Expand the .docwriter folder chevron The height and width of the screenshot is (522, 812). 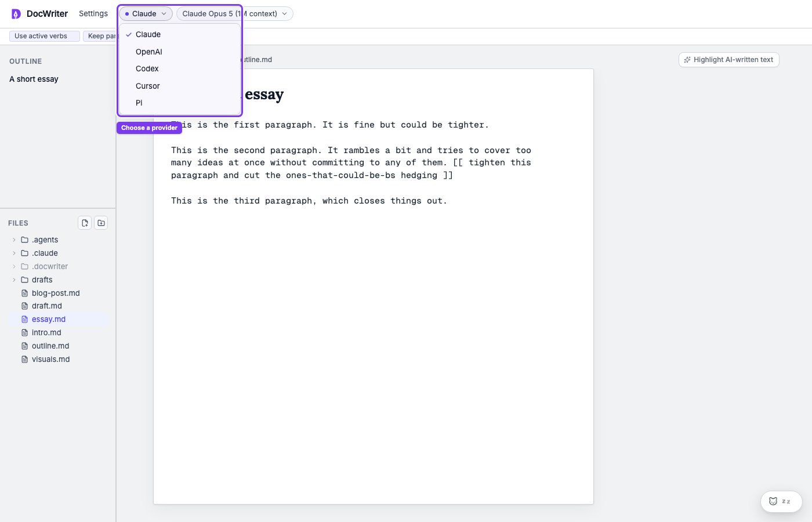coord(14,266)
